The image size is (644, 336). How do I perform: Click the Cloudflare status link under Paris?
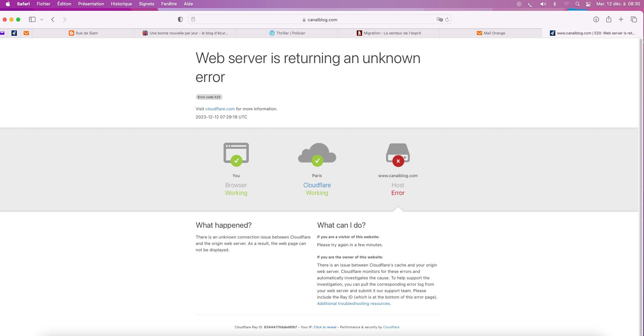[317, 185]
